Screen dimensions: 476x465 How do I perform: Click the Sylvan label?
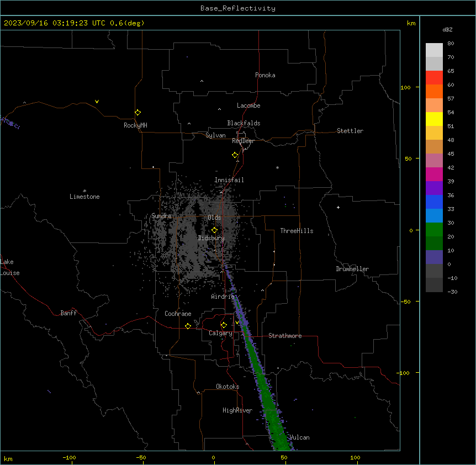pos(215,135)
